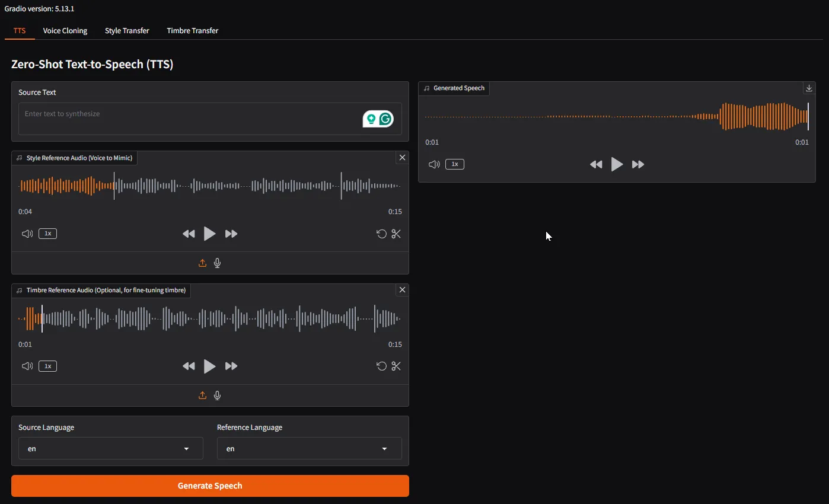This screenshot has width=829, height=504.
Task: Click the Grammarly icon in Source Text
Action: tap(386, 119)
